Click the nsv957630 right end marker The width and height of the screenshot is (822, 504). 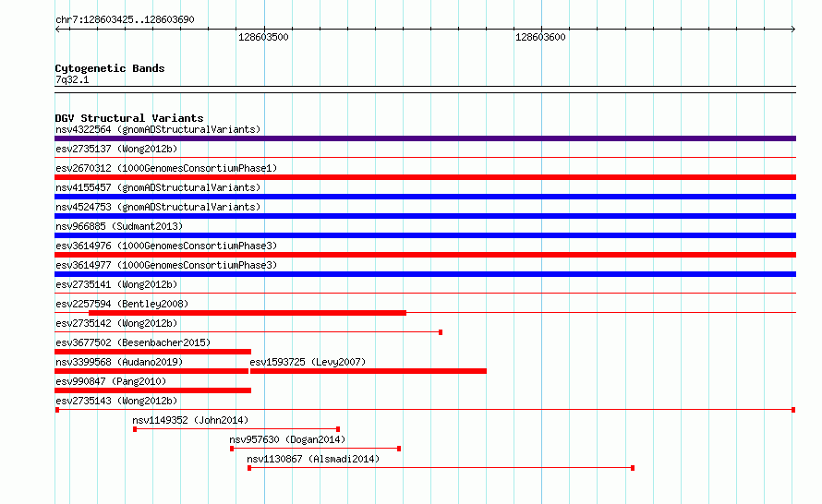click(399, 449)
